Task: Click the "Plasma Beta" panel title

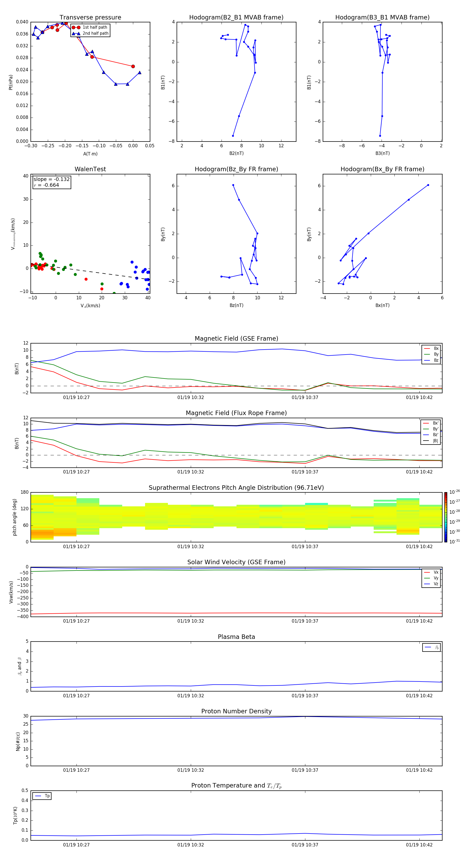Action: [236, 637]
